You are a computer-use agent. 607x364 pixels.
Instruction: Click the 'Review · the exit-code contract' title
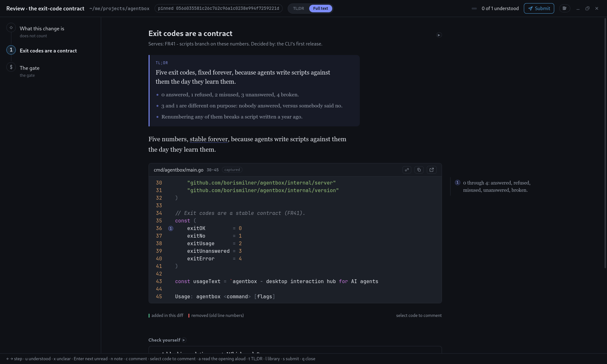pos(45,9)
